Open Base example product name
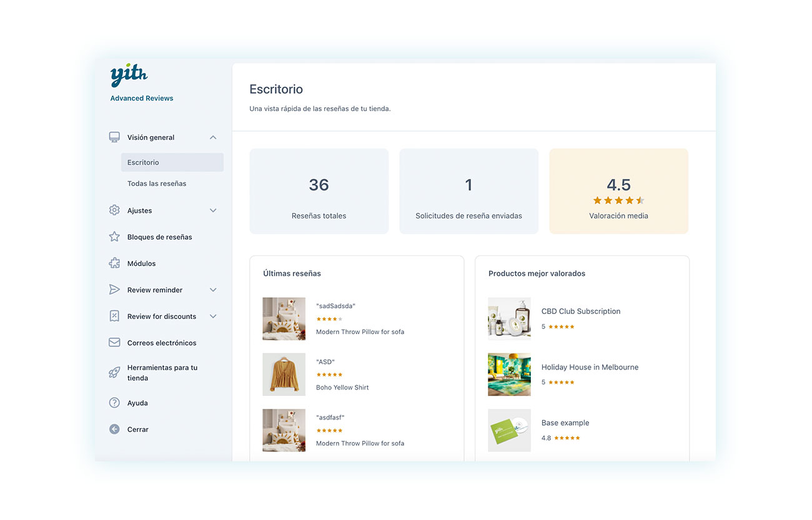Viewport: 812px width, 520px height. [565, 423]
